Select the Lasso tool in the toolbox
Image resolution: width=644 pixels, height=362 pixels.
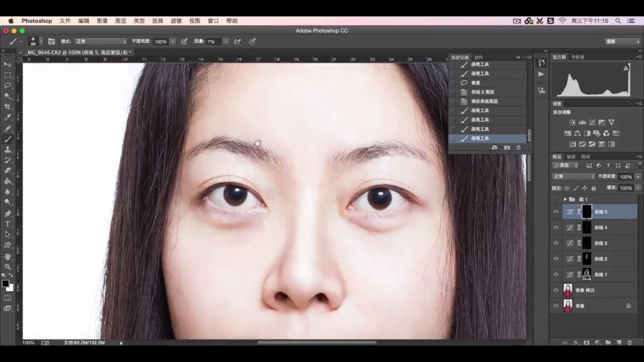pos(8,86)
